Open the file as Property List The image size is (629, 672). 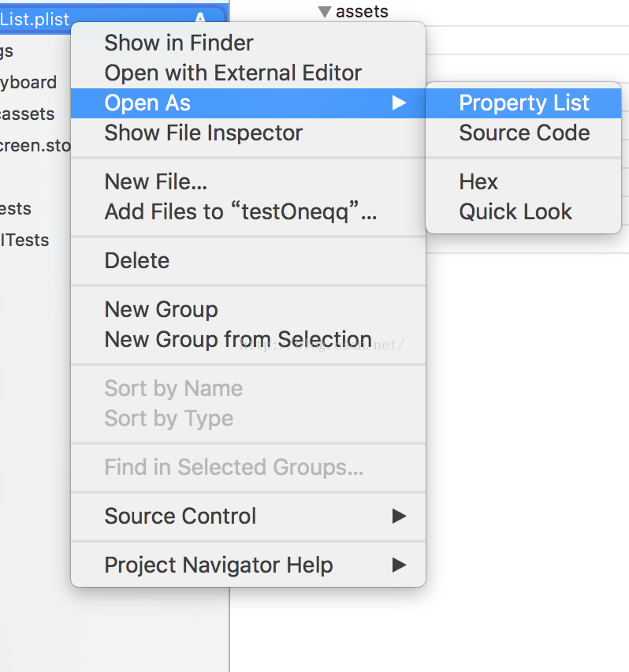pyautogui.click(x=523, y=103)
